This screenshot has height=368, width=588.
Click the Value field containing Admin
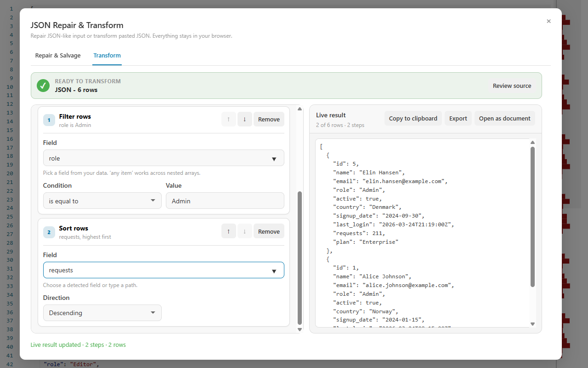click(225, 201)
